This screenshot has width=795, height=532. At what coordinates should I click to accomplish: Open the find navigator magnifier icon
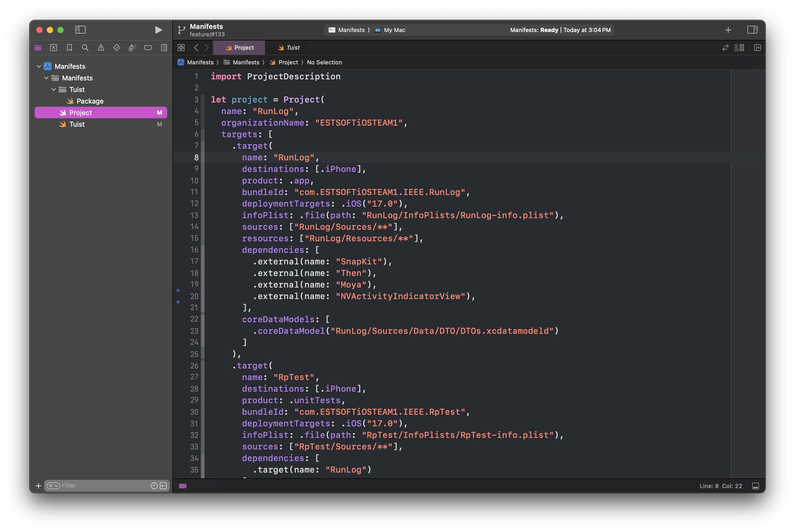[x=85, y=48]
